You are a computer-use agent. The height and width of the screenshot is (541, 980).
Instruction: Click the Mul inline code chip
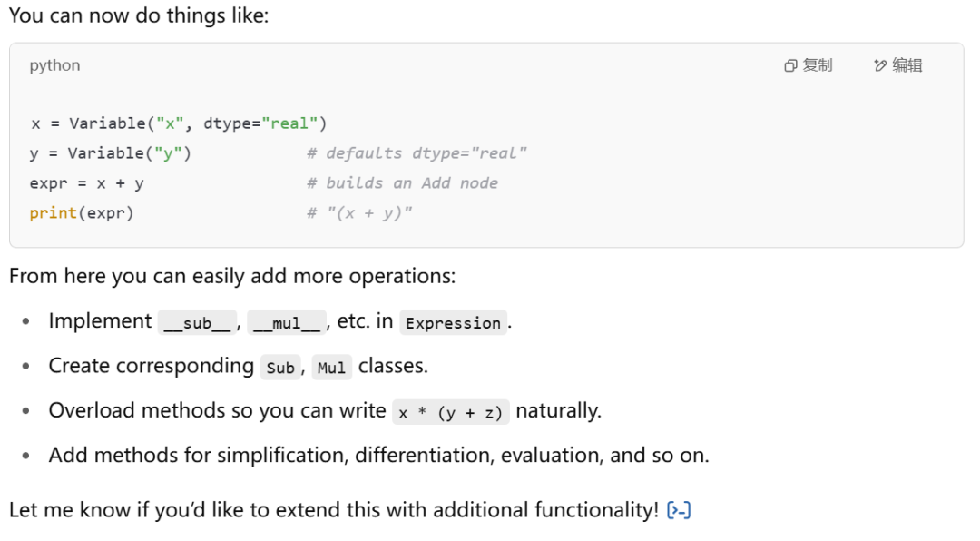332,367
